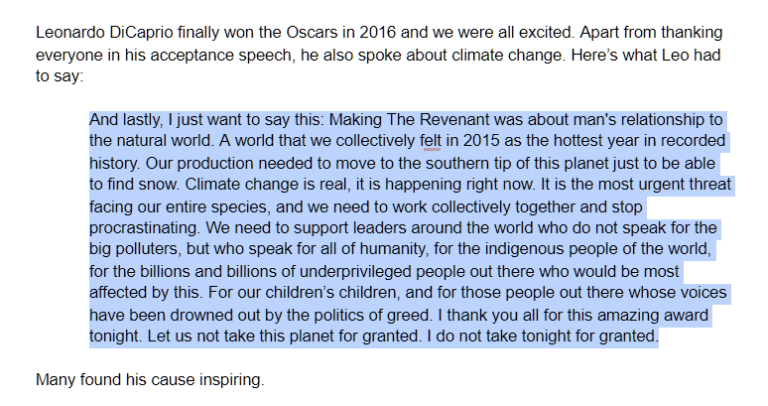The height and width of the screenshot is (406, 768).
Task: Click 'And lastly' at the quote beginning
Action: (126, 119)
